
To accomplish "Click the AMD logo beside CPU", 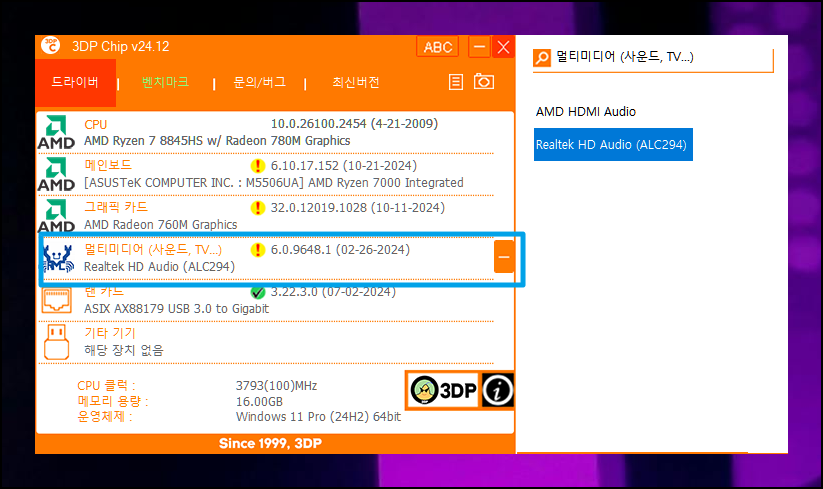I will [56, 132].
